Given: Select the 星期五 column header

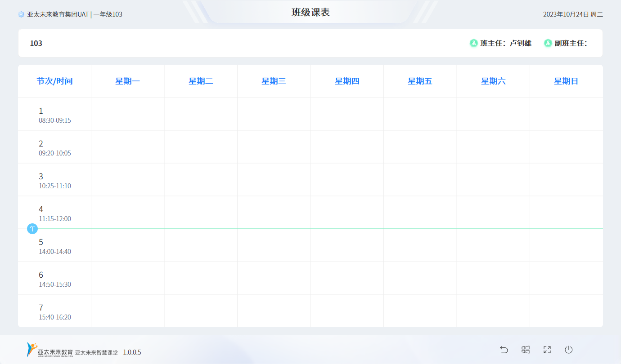Looking at the screenshot, I should (420, 81).
